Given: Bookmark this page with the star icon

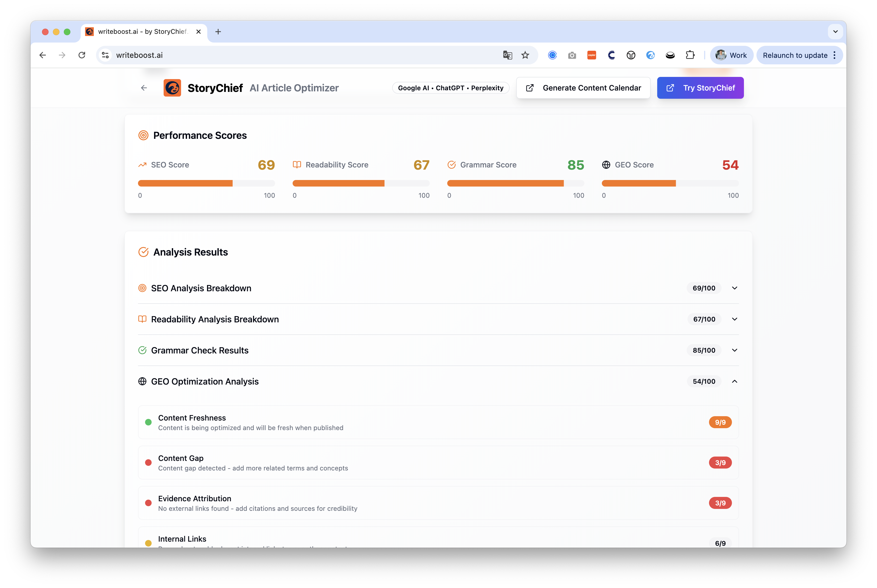Looking at the screenshot, I should [x=525, y=55].
